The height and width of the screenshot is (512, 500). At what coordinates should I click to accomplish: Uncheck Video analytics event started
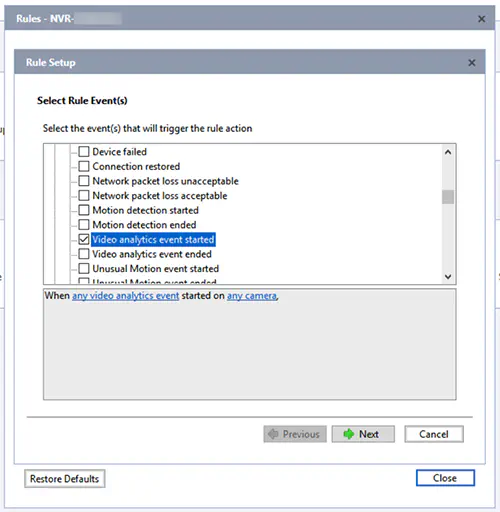(x=84, y=240)
